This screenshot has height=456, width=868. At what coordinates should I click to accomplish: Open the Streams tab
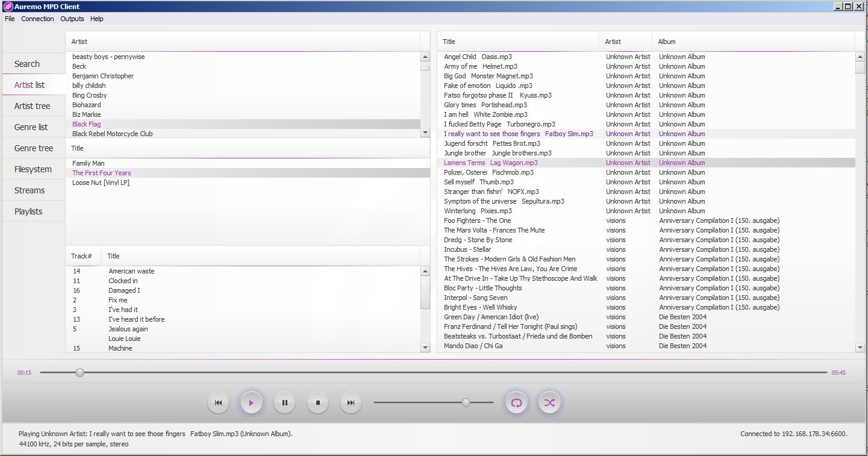pos(30,190)
